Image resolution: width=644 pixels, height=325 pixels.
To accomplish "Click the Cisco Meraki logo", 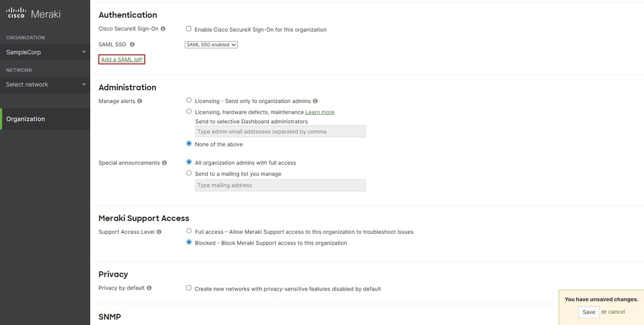I will pyautogui.click(x=33, y=14).
